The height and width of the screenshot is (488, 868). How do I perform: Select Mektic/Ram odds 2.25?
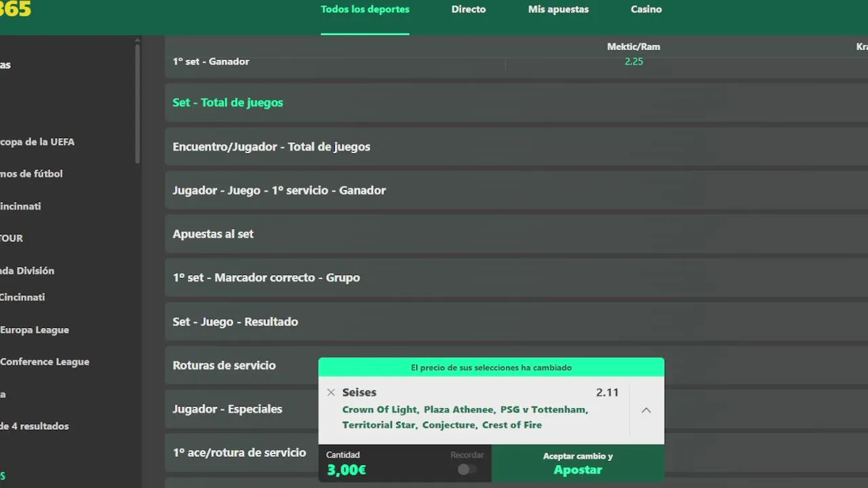tap(633, 61)
